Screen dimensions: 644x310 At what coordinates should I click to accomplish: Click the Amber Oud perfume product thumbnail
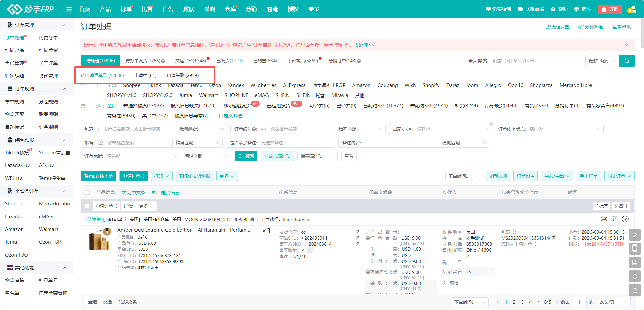[x=100, y=239]
